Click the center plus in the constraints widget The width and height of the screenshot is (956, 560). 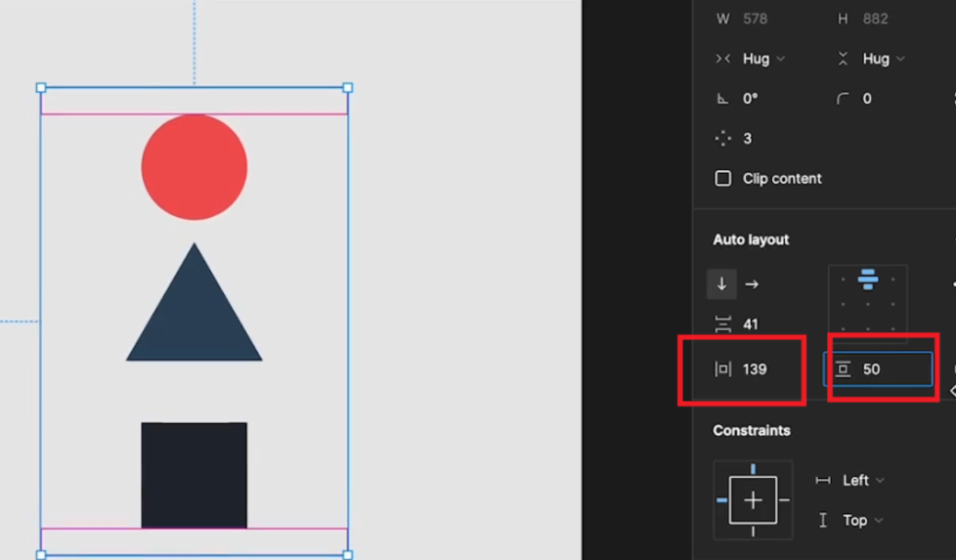pos(753,500)
